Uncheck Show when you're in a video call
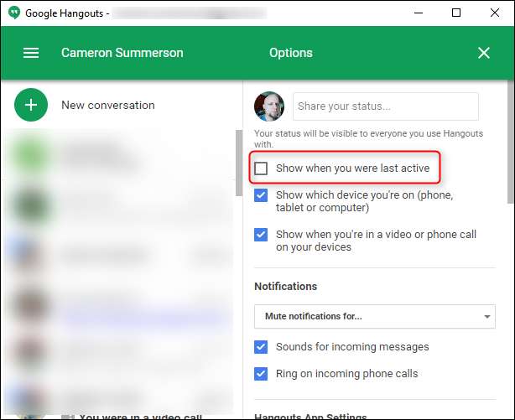 pyautogui.click(x=261, y=235)
